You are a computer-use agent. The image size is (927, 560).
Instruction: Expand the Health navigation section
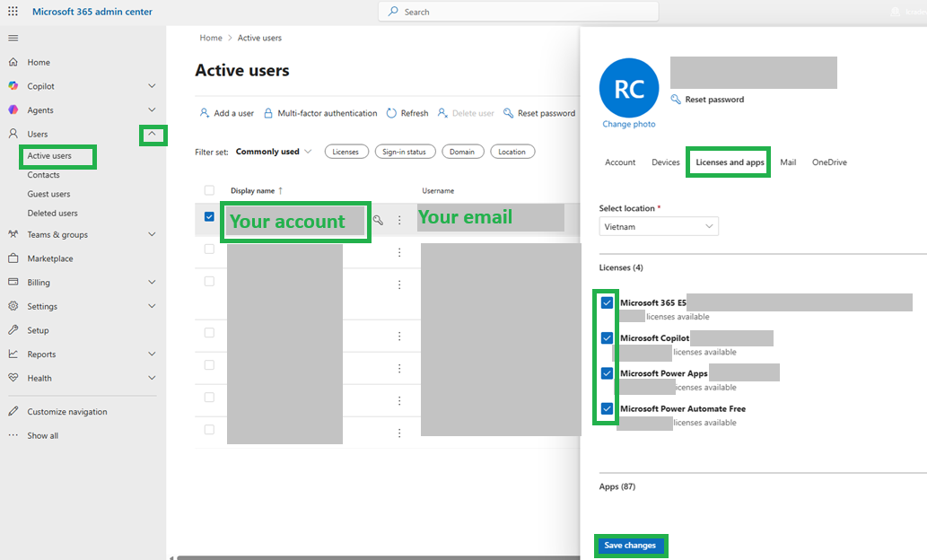pos(152,378)
